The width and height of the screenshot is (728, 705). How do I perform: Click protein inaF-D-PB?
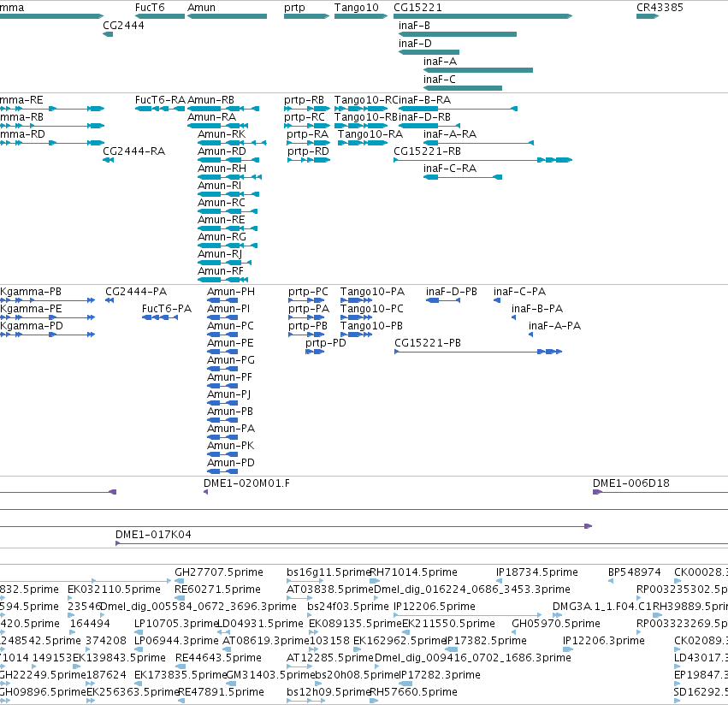(x=443, y=300)
